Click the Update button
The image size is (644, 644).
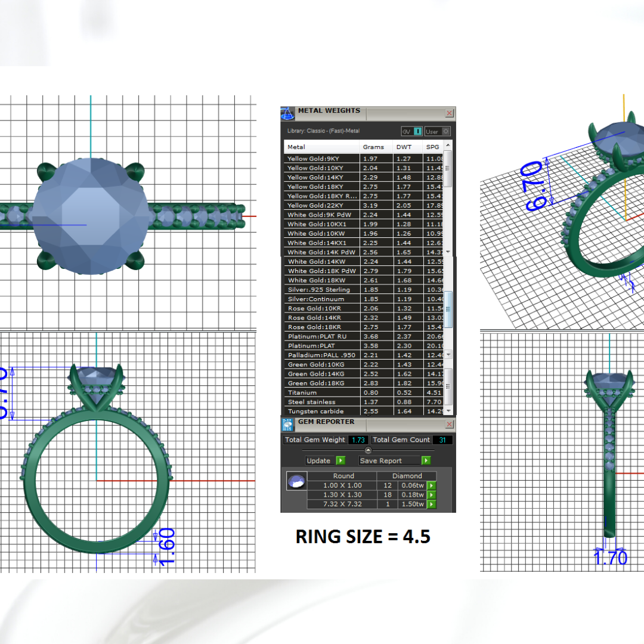click(x=325, y=460)
